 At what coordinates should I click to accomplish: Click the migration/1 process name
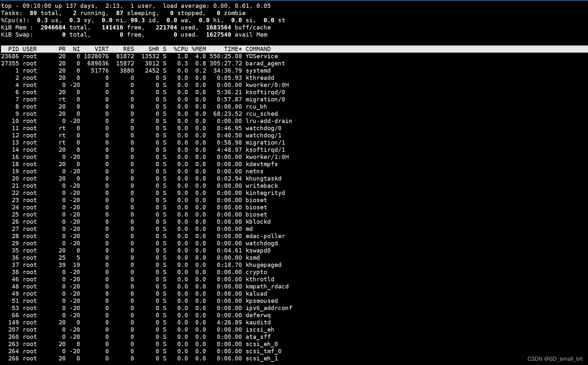[x=265, y=143]
